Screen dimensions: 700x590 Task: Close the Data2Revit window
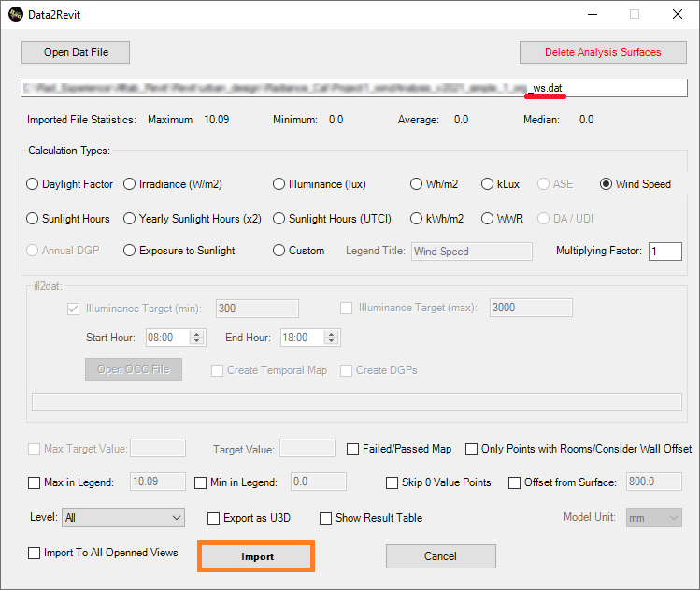[x=678, y=14]
